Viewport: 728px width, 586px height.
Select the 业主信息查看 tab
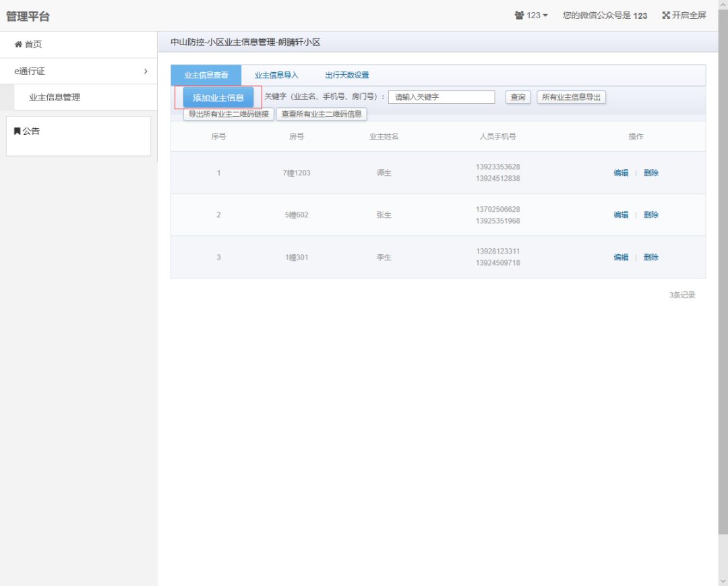click(x=206, y=76)
